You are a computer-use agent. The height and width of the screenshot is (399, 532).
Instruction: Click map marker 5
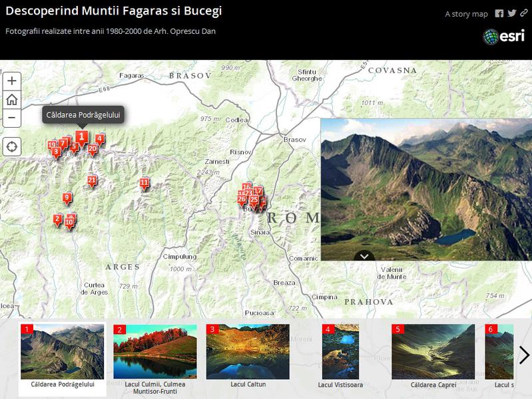75,148
